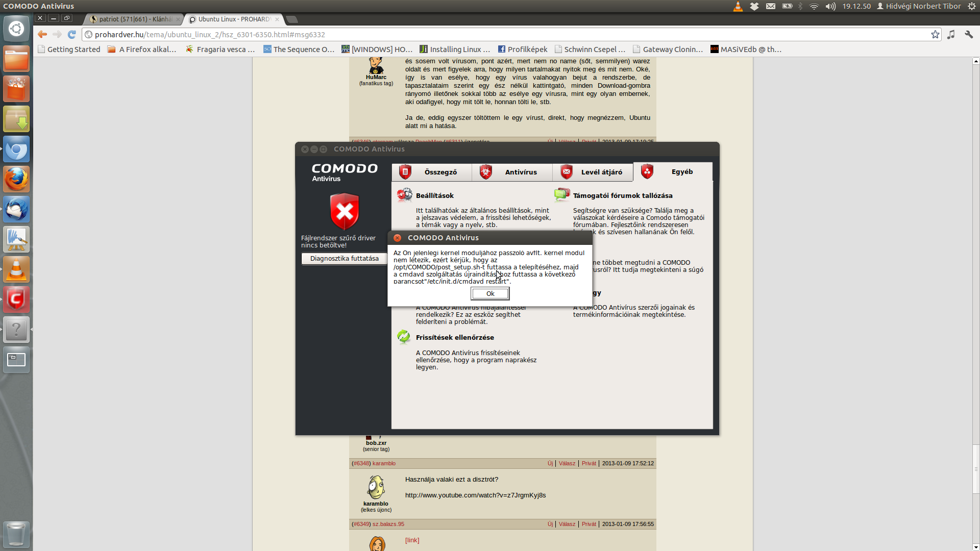Click the red X status shield in COMODO
980x551 pixels.
tap(345, 211)
